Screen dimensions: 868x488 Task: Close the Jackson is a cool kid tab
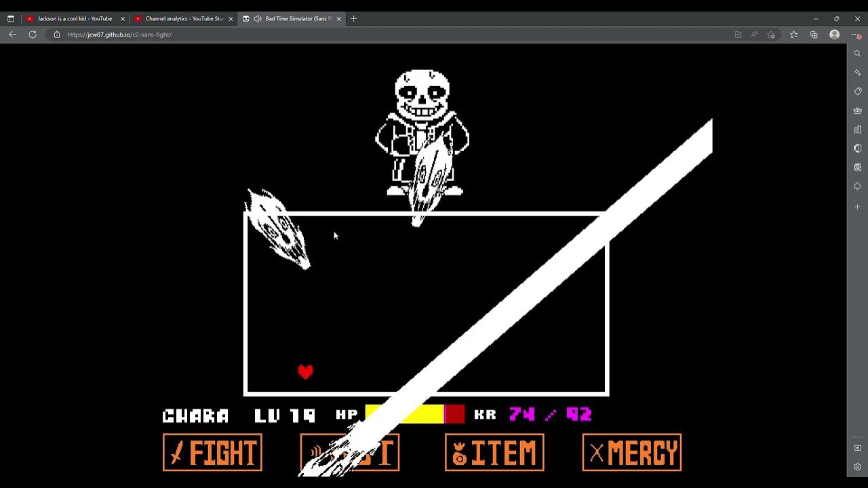point(123,19)
